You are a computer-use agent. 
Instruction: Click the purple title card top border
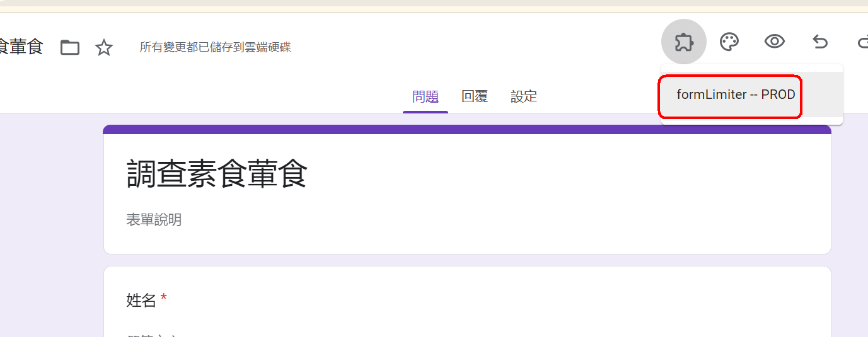466,129
